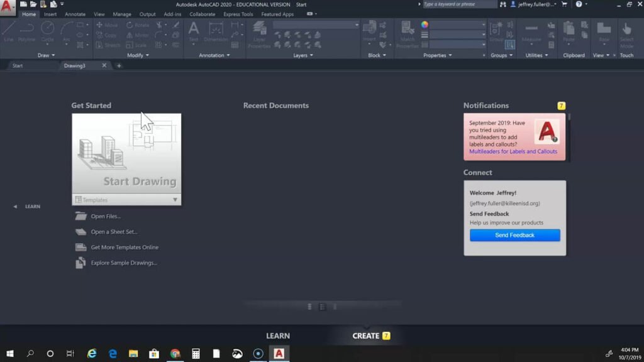Click the Autodesk App Store cart icon
This screenshot has width=644, height=362.
click(564, 4)
